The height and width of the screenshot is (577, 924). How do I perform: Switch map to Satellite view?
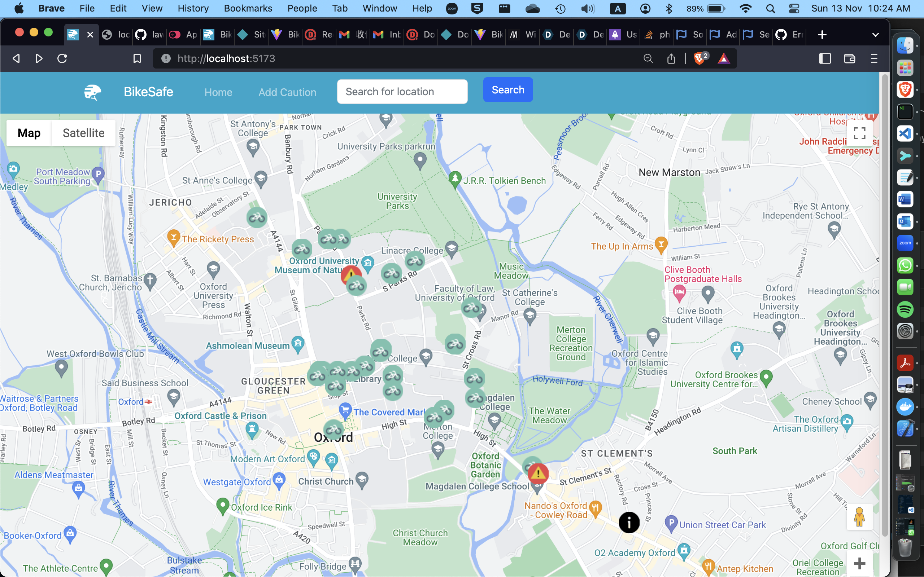[x=83, y=133]
